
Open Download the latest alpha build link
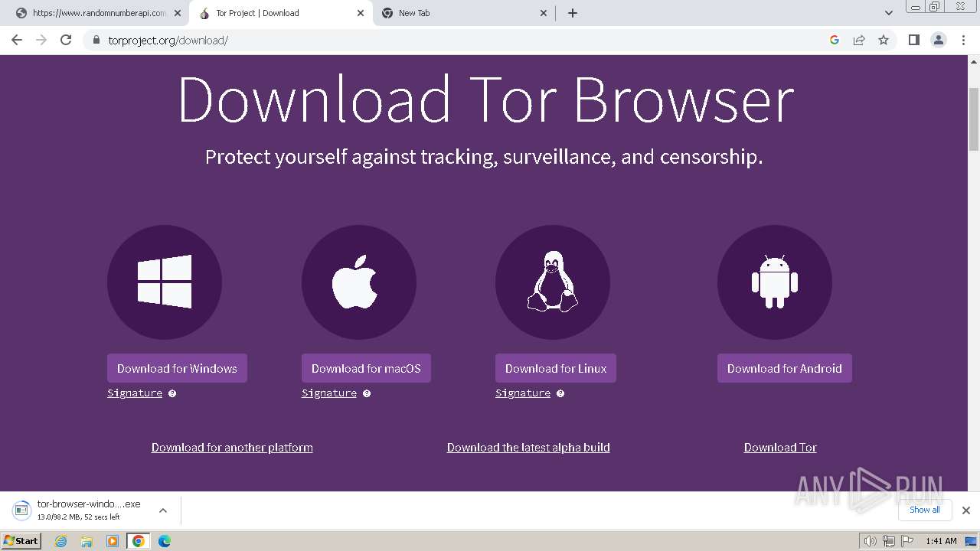coord(528,448)
